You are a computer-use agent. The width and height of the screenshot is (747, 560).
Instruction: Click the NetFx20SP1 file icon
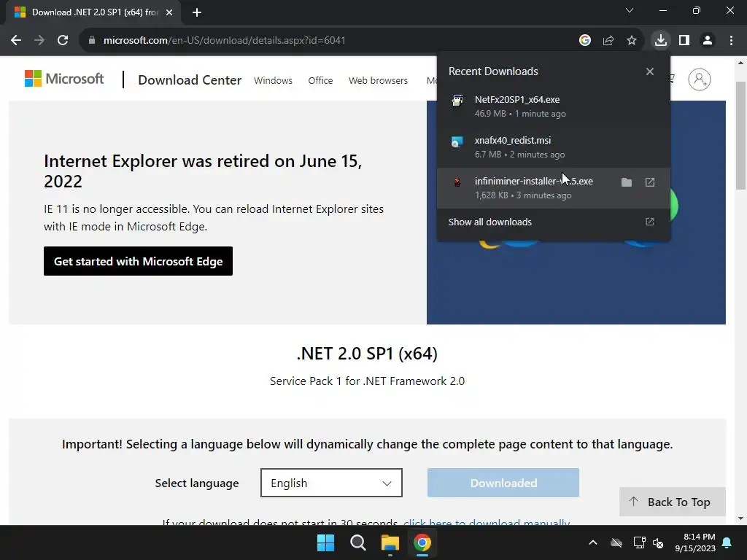coord(457,101)
